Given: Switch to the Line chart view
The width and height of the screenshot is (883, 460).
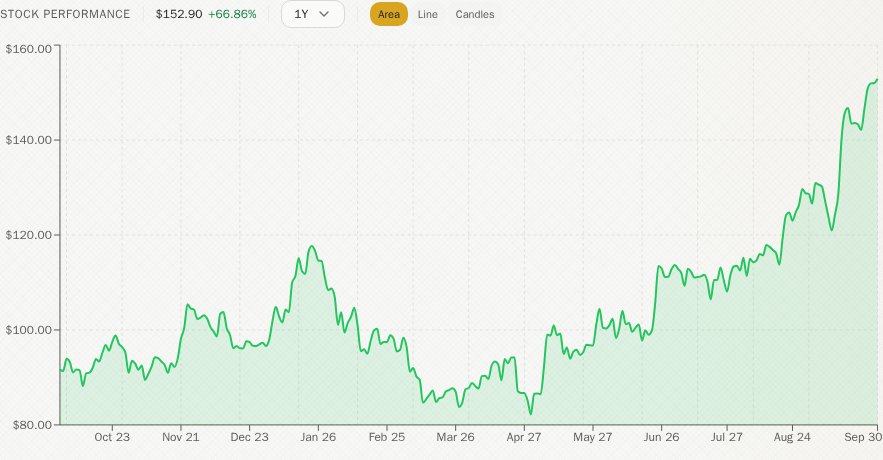Looking at the screenshot, I should (427, 15).
